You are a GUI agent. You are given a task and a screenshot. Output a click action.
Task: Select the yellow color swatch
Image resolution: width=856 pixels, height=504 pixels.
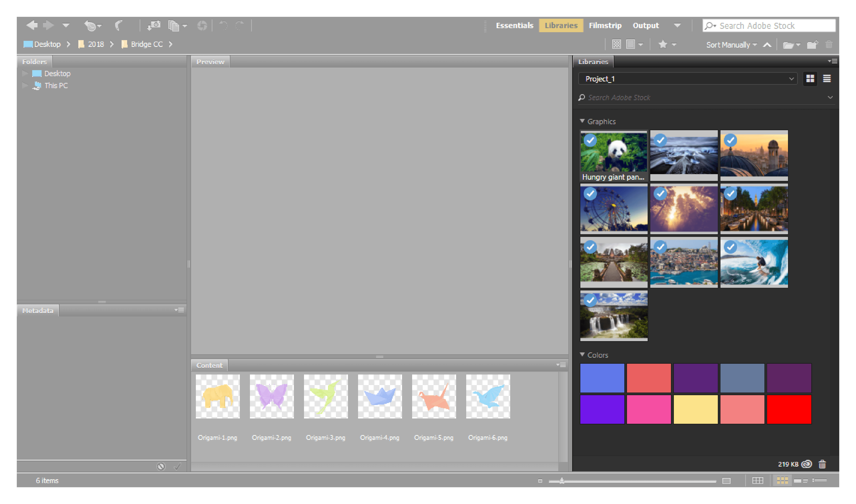695,409
